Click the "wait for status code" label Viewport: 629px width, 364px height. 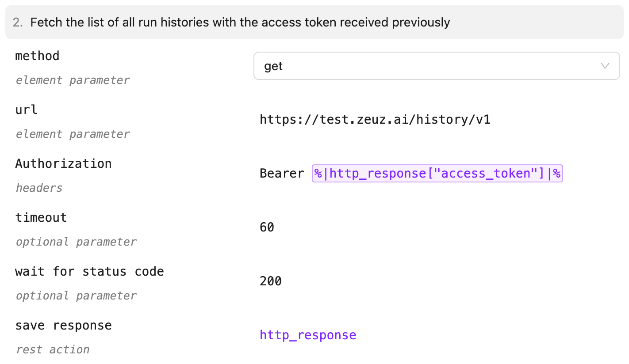click(90, 272)
